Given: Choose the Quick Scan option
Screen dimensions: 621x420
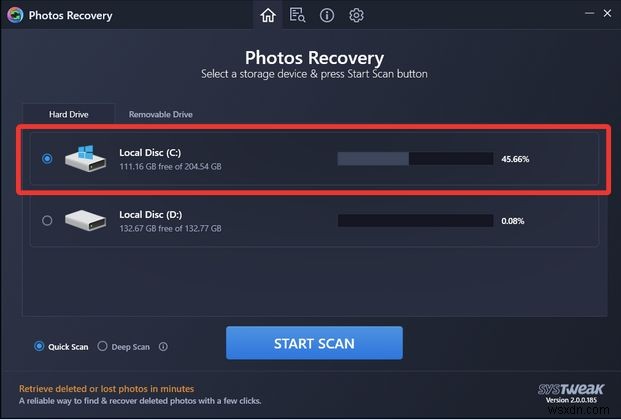Looking at the screenshot, I should [61, 346].
